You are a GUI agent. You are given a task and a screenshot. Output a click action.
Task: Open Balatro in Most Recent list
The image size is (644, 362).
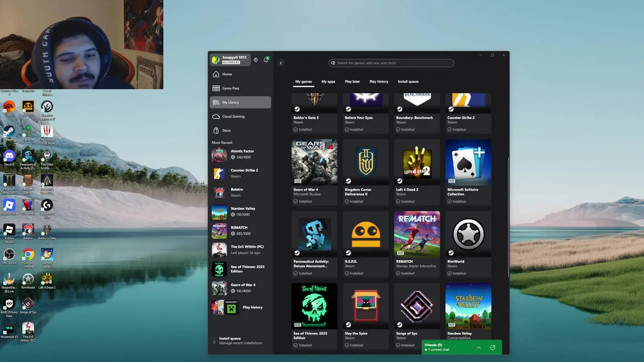(240, 193)
